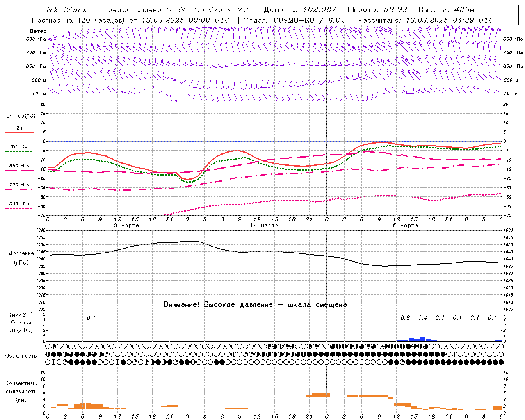This screenshot has height=420, width=525.
Task: Click the "Td 2м" dew point legend entry
Action: pos(19,147)
